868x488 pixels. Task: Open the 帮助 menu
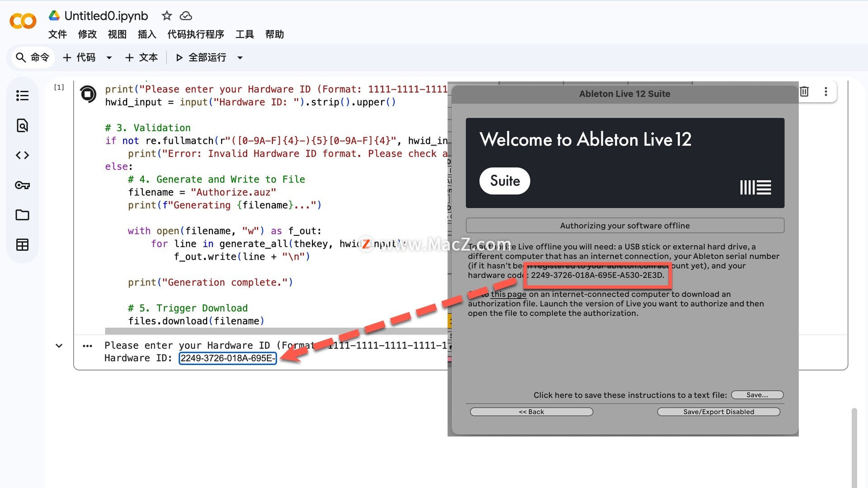click(x=274, y=34)
